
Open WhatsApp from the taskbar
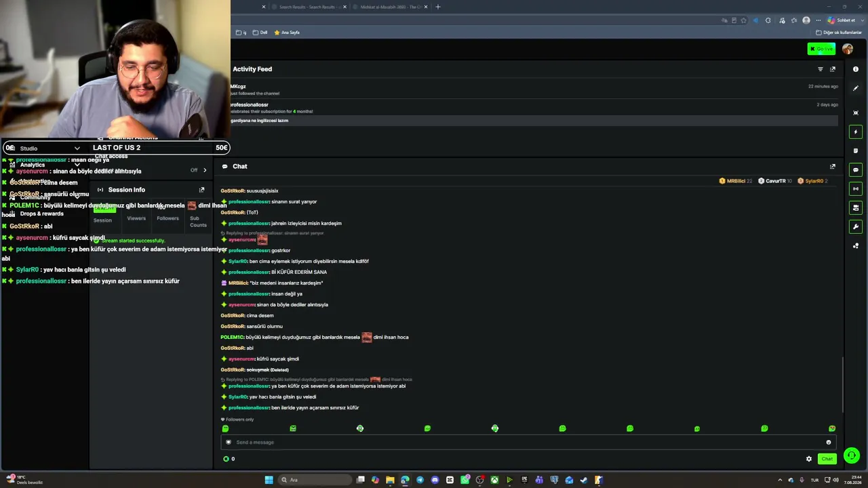click(465, 480)
